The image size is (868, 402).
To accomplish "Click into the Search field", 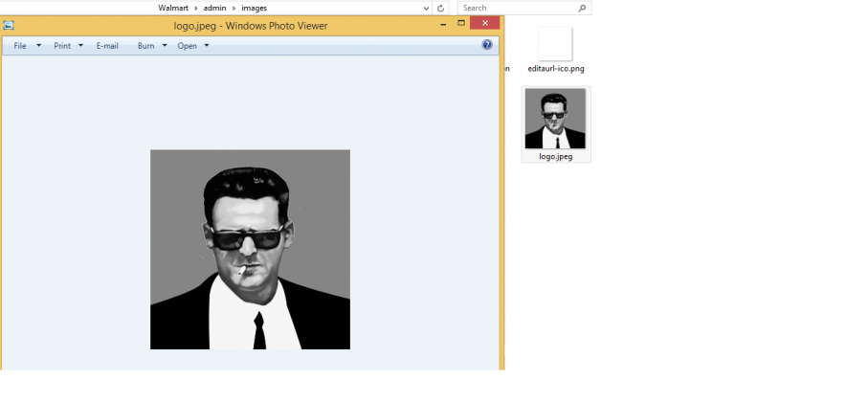I will (x=518, y=8).
